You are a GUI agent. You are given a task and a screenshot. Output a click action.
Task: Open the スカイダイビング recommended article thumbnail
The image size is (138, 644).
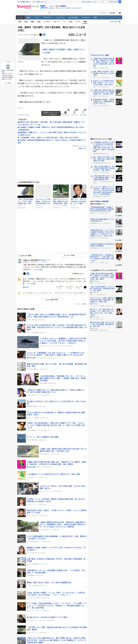coord(43,191)
